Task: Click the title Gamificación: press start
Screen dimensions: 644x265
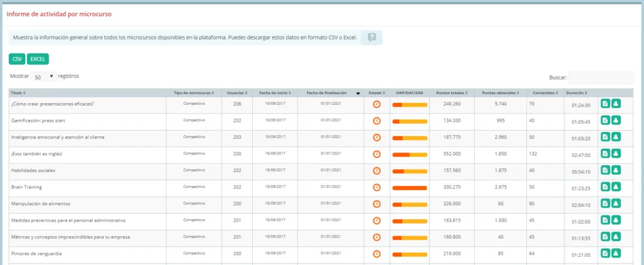Action: tap(38, 121)
